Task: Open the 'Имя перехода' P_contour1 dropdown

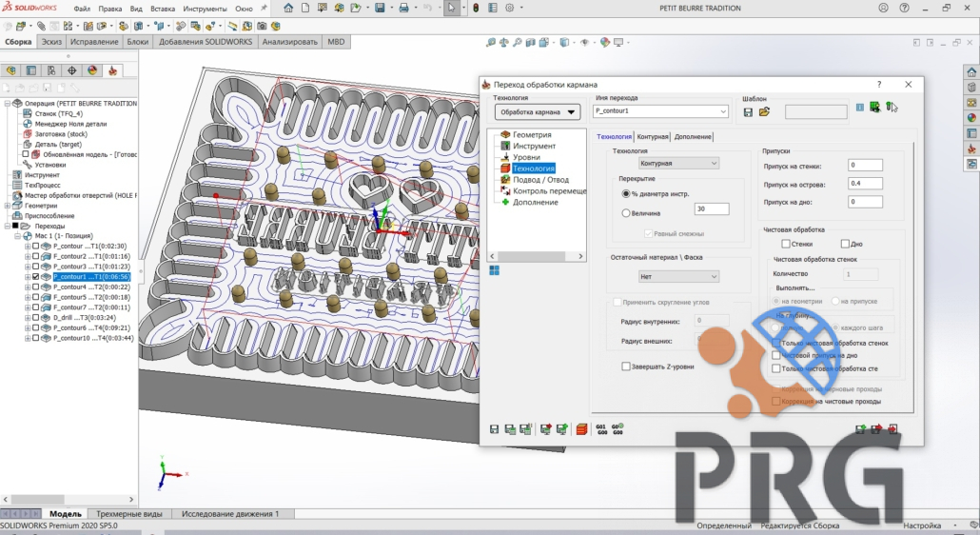Action: click(723, 111)
